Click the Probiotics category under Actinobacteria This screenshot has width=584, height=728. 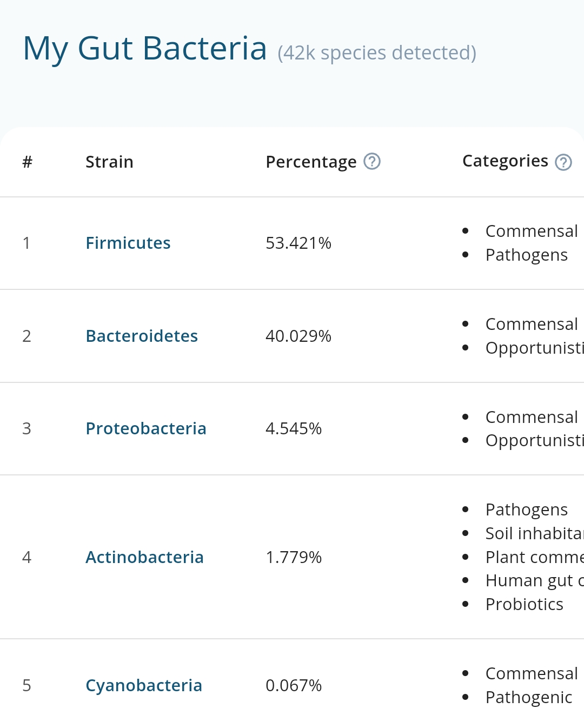(x=524, y=604)
